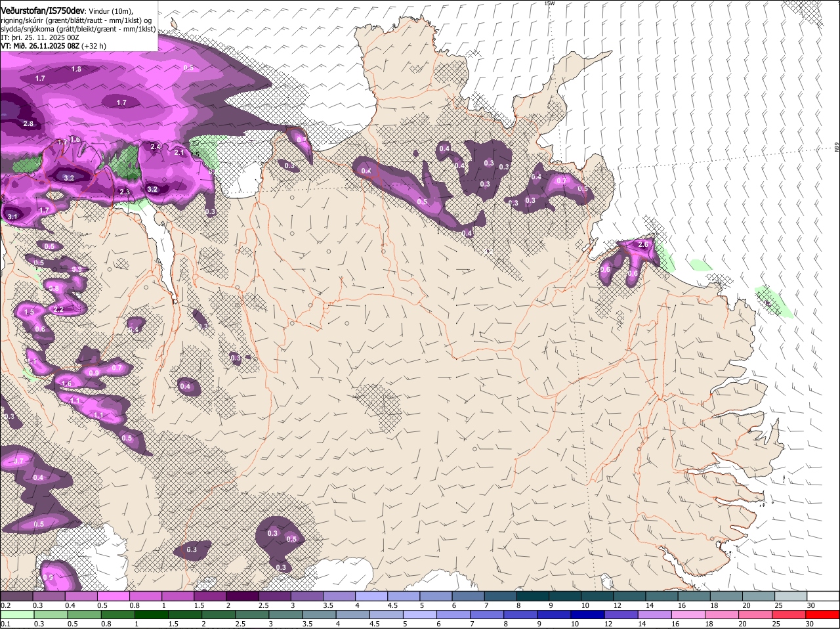Screen dimensions: 840x629
Task: Click the 0.1 legend label on the green scale
Action: pos(5,624)
